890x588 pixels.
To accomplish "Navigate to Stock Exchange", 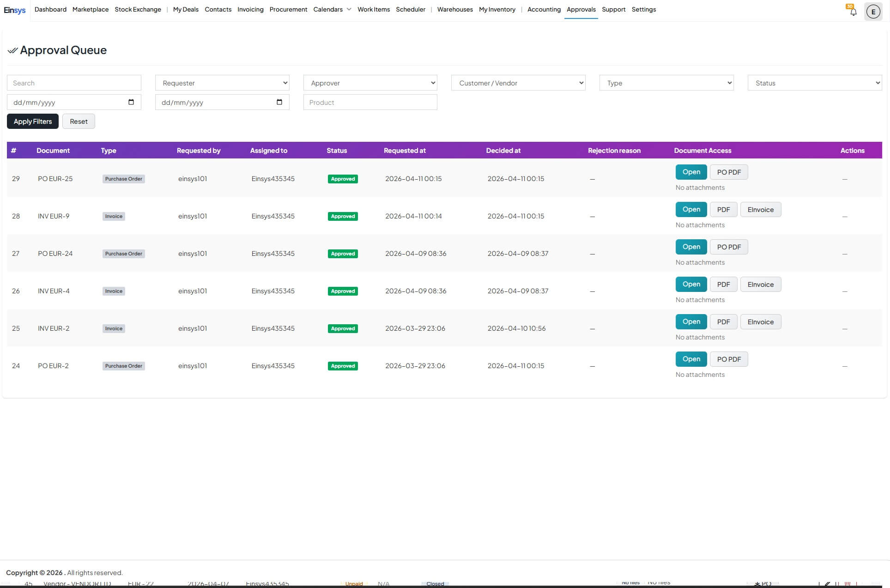I will coord(138,9).
